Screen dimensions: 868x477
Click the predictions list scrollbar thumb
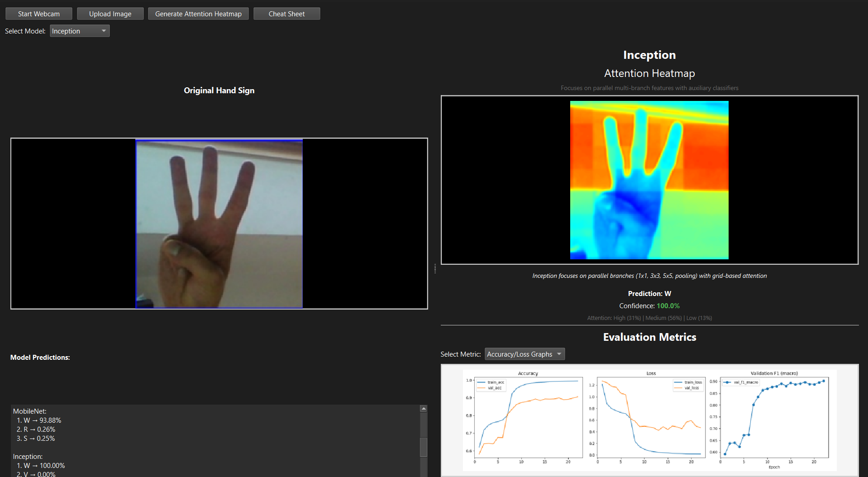point(424,447)
